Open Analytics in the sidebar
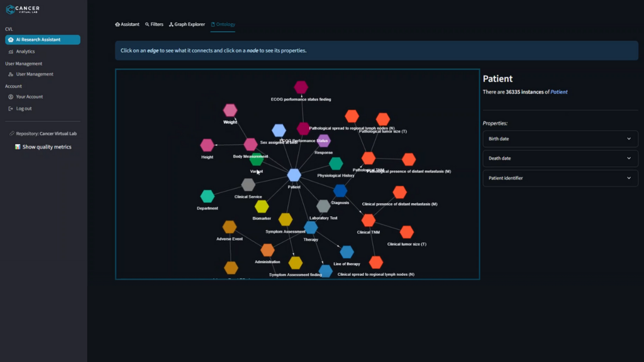Image resolution: width=644 pixels, height=362 pixels. [x=25, y=52]
